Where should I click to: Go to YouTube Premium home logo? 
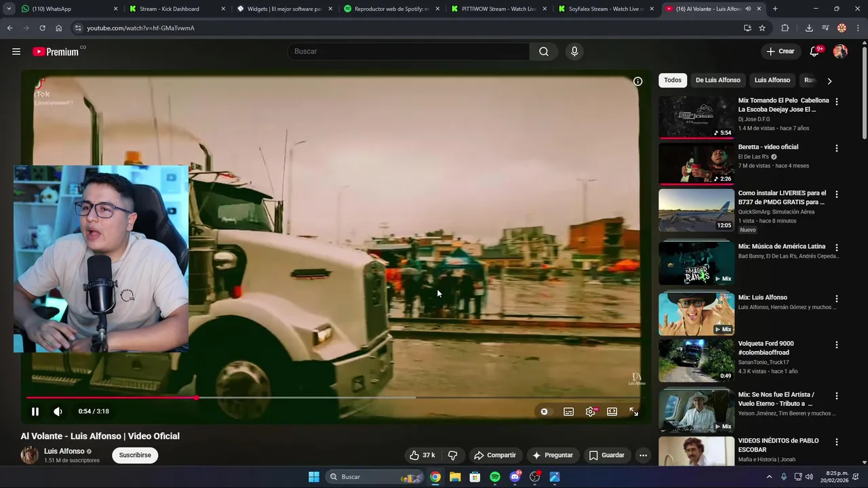click(x=56, y=52)
